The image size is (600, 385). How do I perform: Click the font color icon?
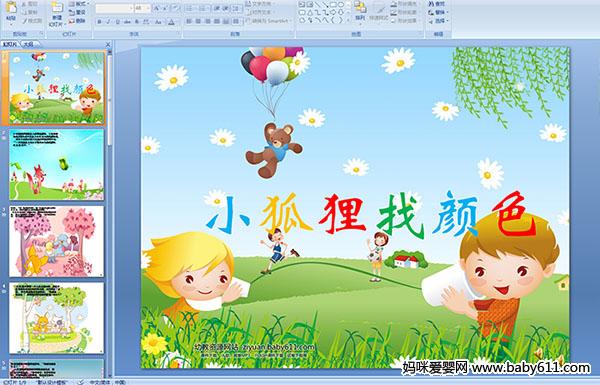pos(171,22)
